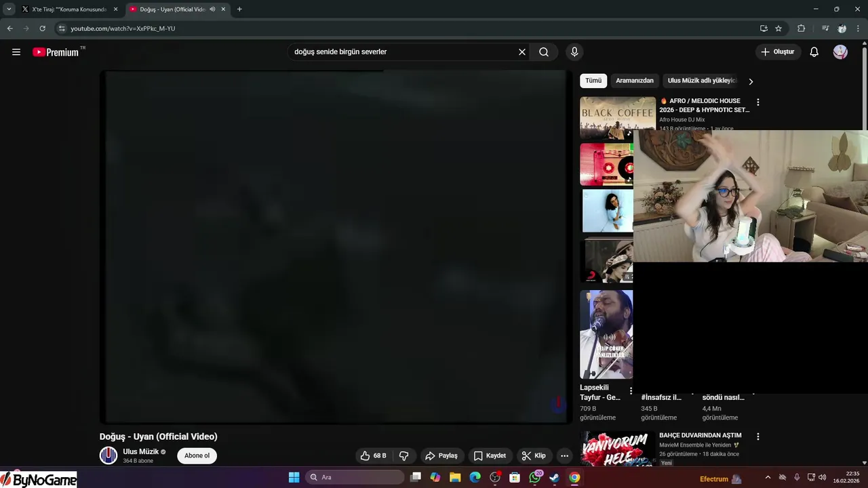
Task: Bookmark this page with star icon
Action: pos(778,28)
